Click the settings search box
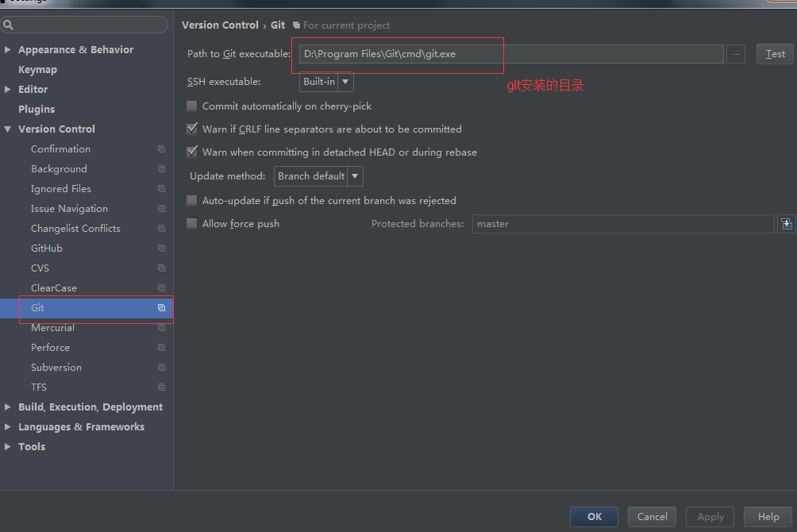Screen dimensions: 797x532 [84, 25]
